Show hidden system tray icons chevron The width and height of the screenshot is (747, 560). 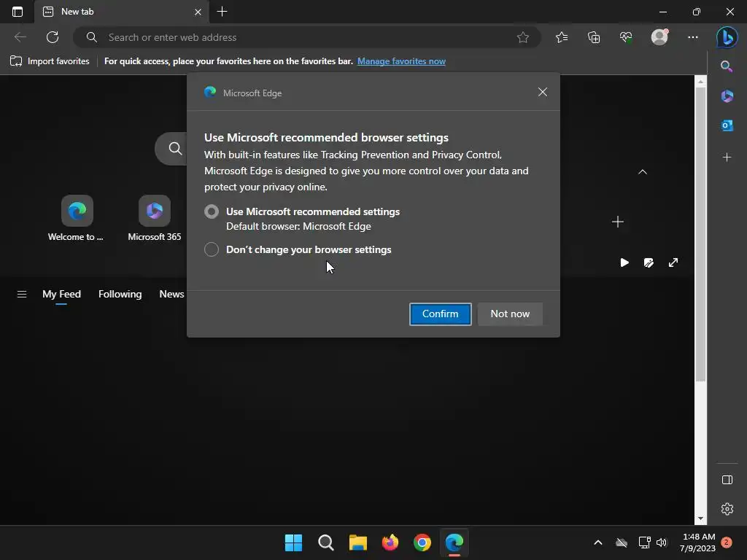[598, 542]
